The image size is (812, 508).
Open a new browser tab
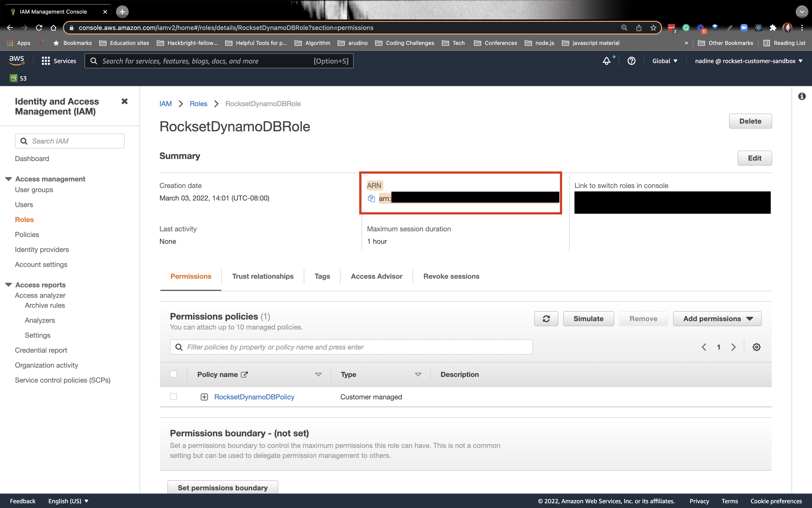[x=122, y=12]
